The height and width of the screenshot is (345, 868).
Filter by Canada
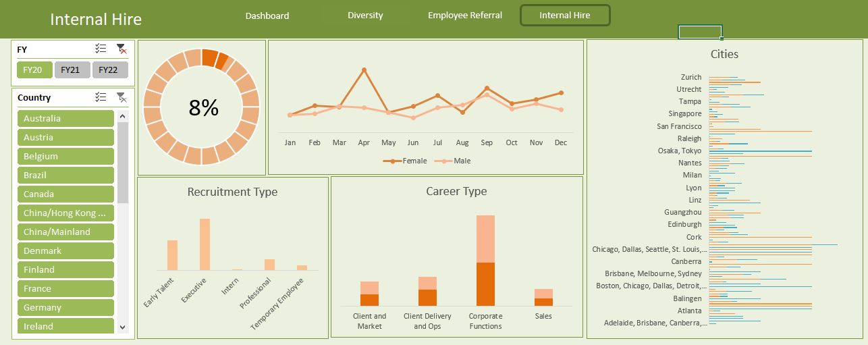click(x=65, y=194)
